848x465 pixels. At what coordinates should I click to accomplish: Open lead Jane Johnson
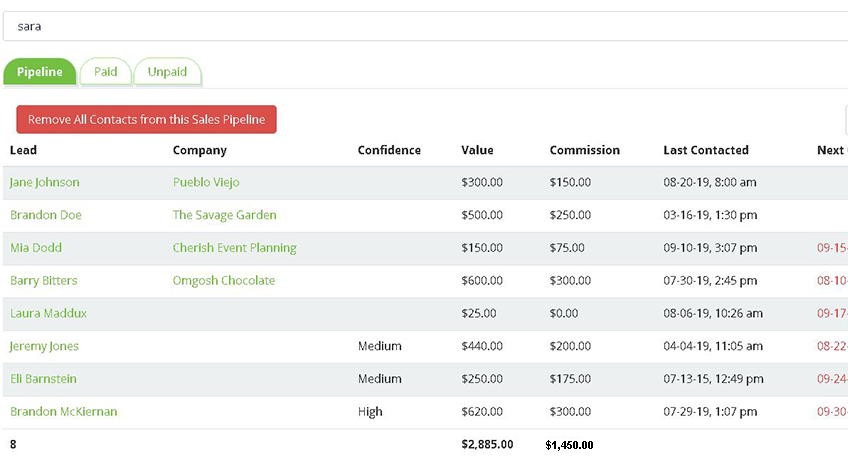point(45,182)
